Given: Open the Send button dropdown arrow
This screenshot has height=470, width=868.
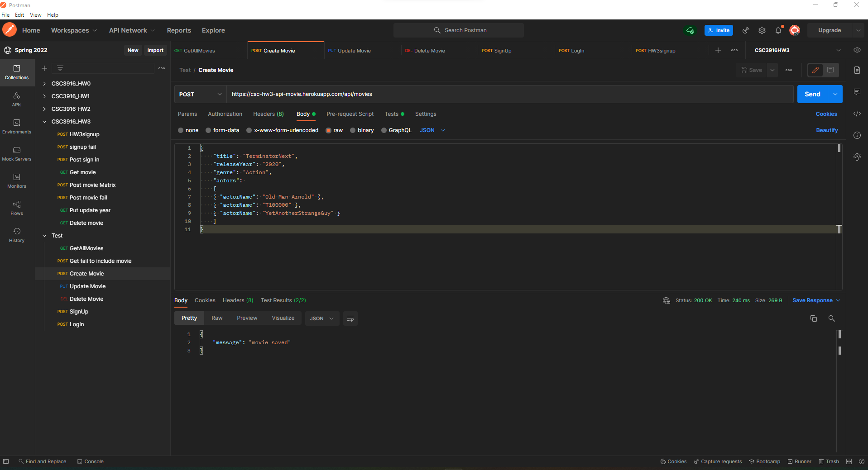Looking at the screenshot, I should pos(835,94).
